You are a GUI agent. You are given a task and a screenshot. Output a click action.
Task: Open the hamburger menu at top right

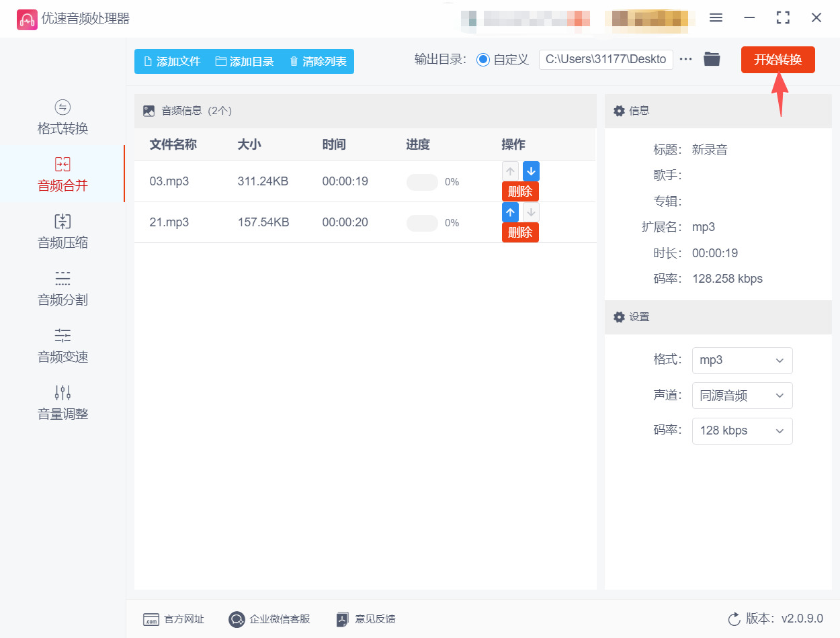(x=716, y=18)
